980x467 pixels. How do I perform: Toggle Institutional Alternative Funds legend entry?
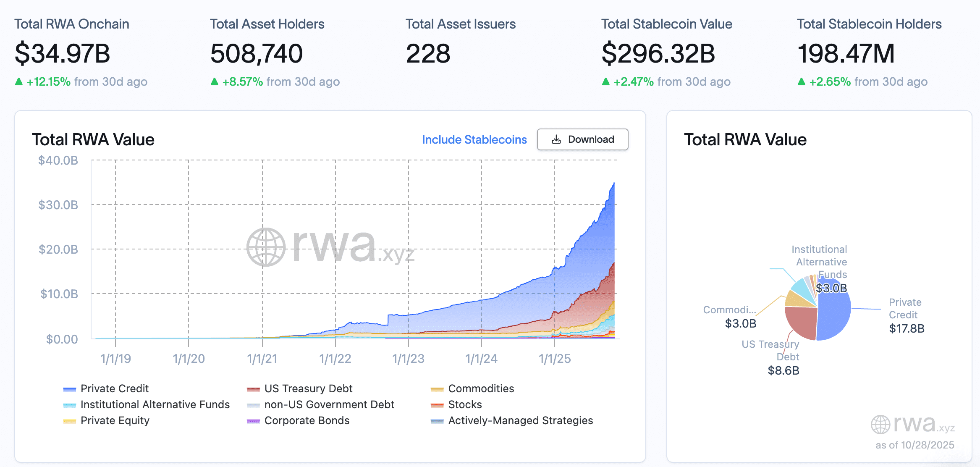point(155,404)
